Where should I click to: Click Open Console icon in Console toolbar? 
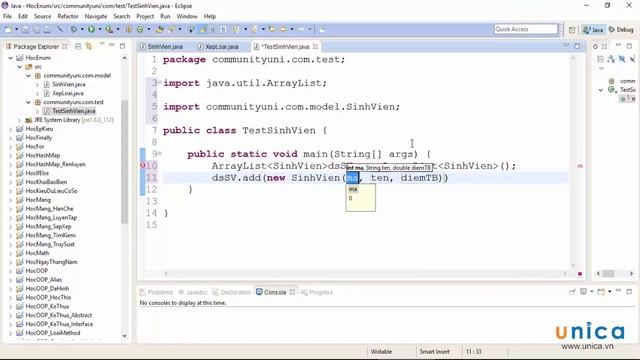(601, 291)
